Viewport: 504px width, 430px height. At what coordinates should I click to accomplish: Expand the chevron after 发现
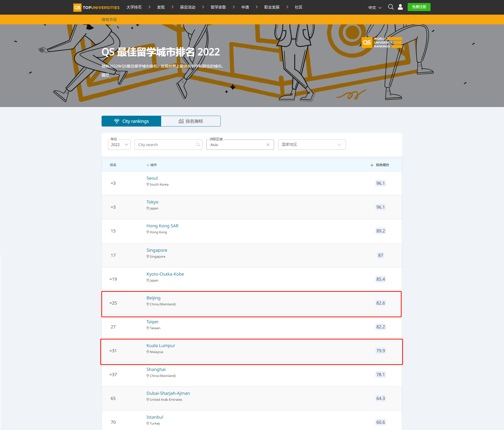pos(173,7)
